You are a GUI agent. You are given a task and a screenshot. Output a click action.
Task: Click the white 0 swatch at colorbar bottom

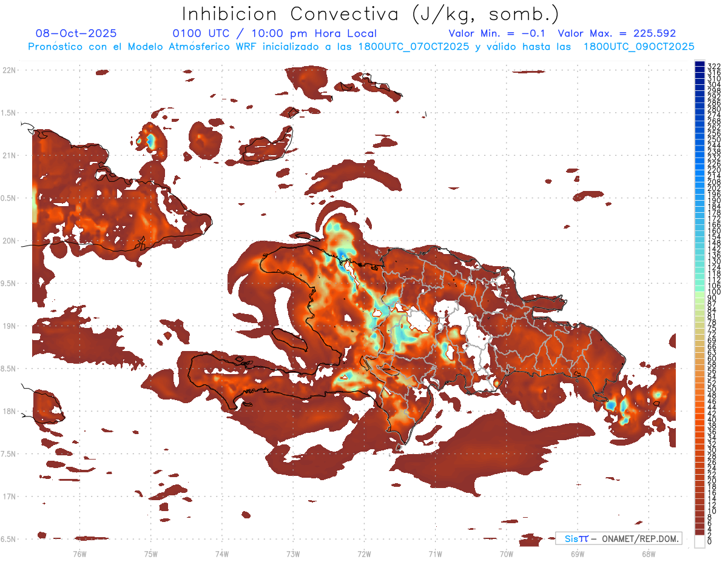(x=699, y=542)
